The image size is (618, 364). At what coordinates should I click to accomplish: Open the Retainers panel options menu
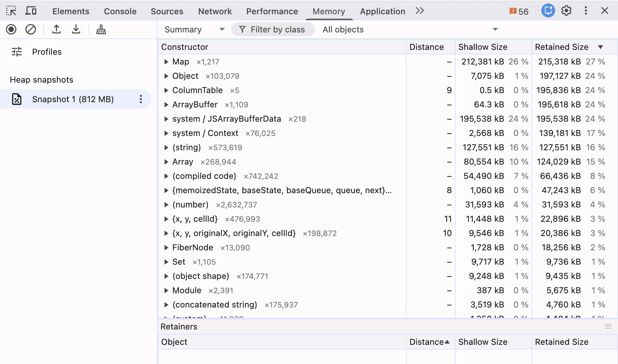pos(608,327)
